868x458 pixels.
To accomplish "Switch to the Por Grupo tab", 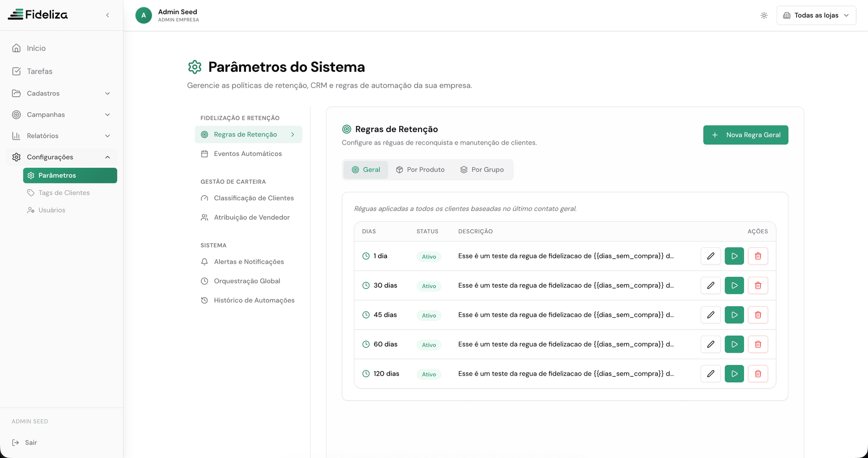I will click(482, 170).
